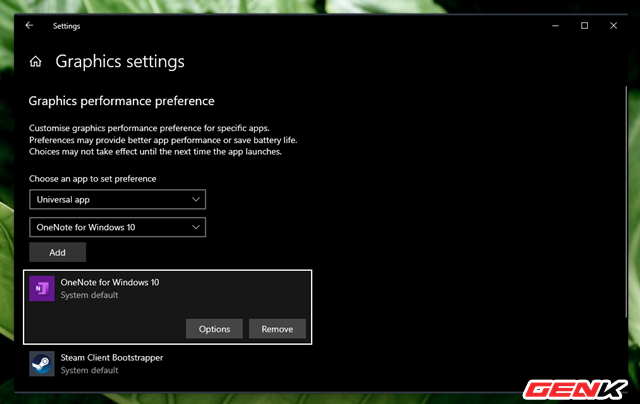This screenshot has height=404, width=640.
Task: Go to Settings home via house icon
Action: point(36,62)
